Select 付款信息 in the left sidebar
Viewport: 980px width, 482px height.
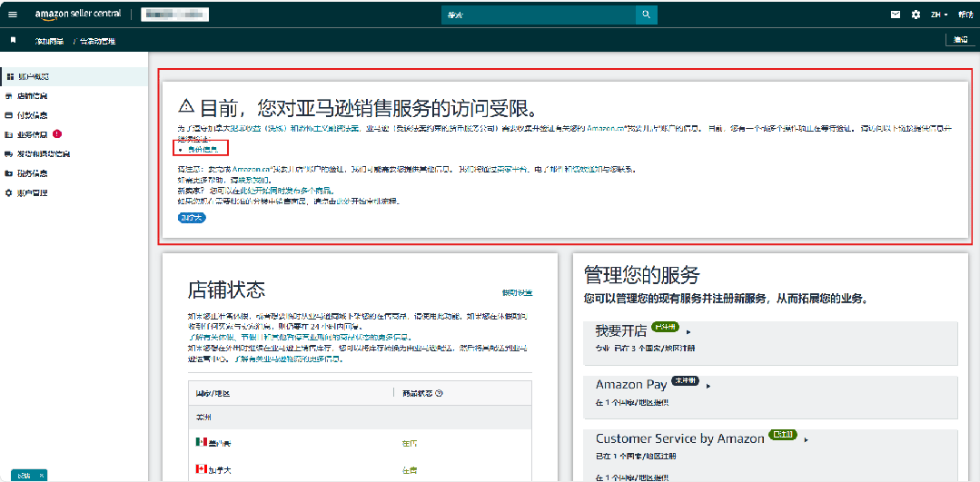pos(33,115)
